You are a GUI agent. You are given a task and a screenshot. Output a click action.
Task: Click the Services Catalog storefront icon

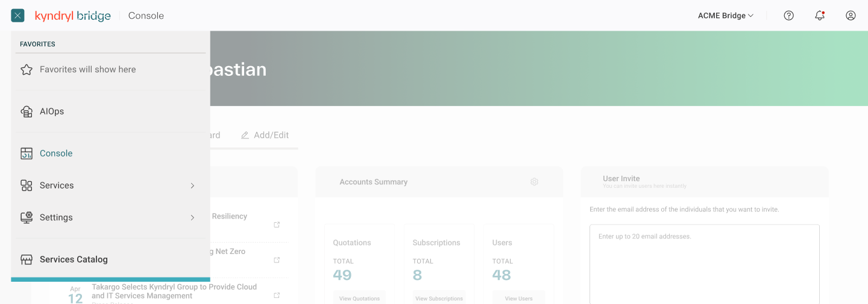pyautogui.click(x=27, y=259)
